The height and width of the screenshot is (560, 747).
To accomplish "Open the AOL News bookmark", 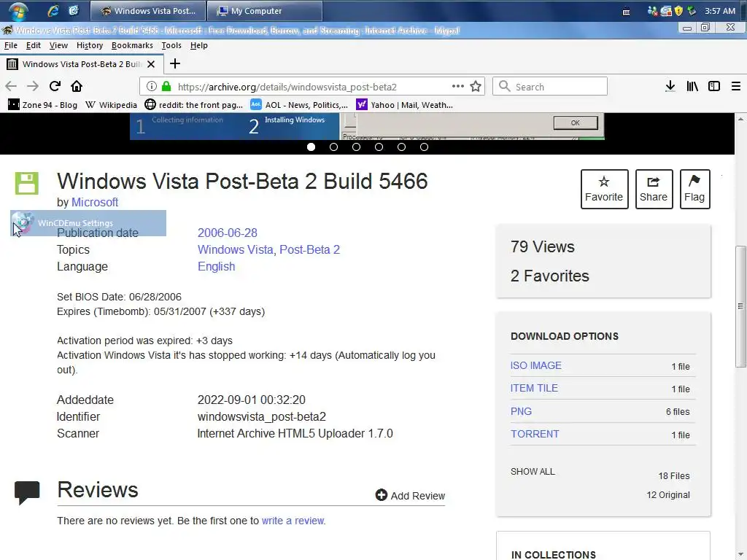I will coord(299,105).
